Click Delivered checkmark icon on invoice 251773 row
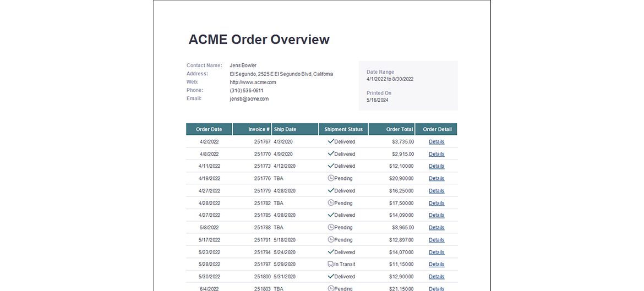Viewport: 644px width, 291px height. pyautogui.click(x=331, y=166)
